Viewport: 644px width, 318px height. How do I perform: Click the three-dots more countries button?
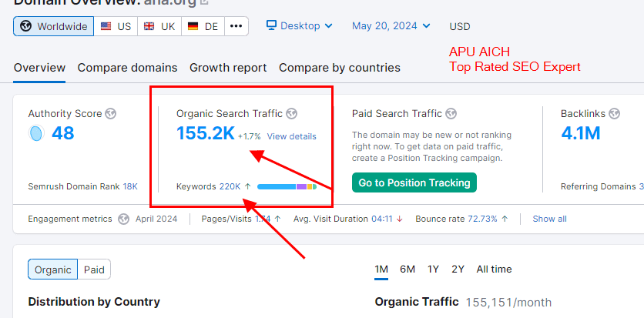pyautogui.click(x=236, y=26)
